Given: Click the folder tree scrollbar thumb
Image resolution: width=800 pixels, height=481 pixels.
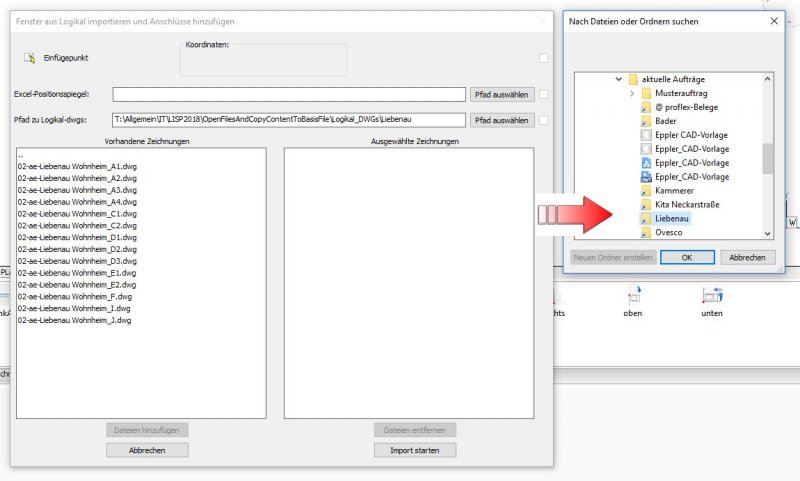Looking at the screenshot, I should [767, 159].
